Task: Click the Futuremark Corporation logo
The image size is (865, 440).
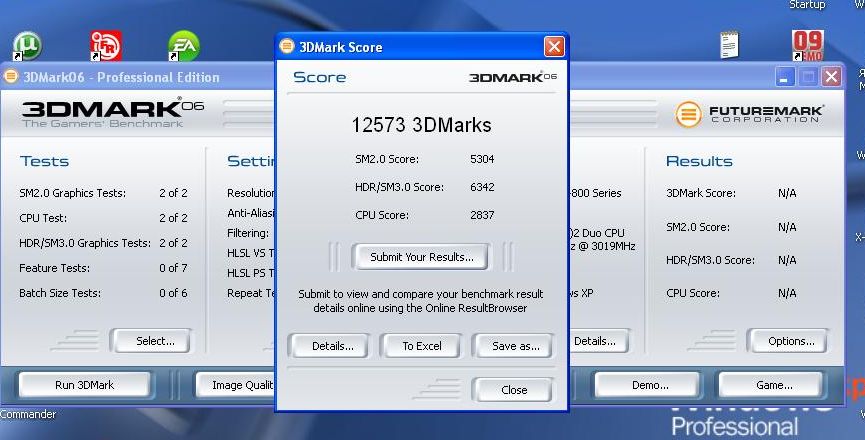Action: coord(749,114)
